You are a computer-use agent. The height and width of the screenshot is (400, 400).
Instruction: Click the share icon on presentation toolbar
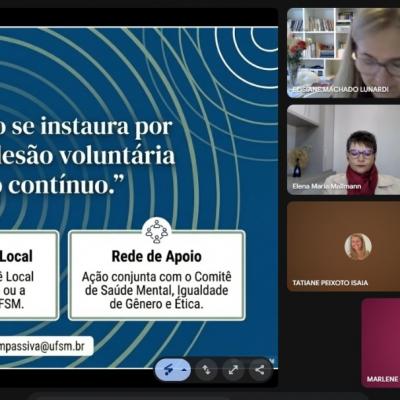259,370
